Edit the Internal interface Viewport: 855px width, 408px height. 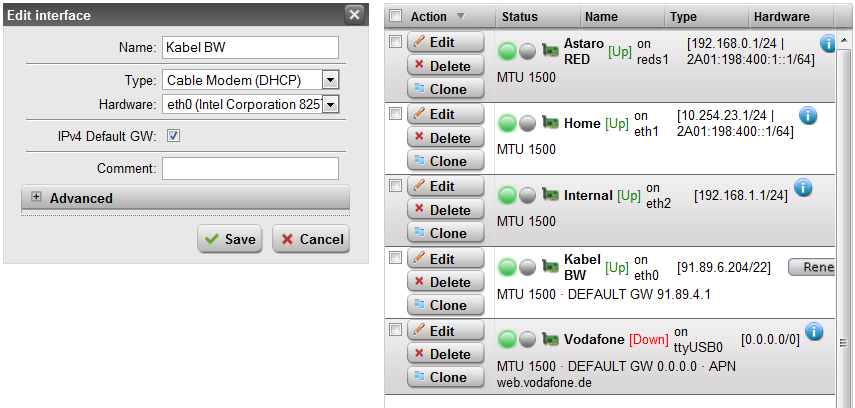click(445, 186)
